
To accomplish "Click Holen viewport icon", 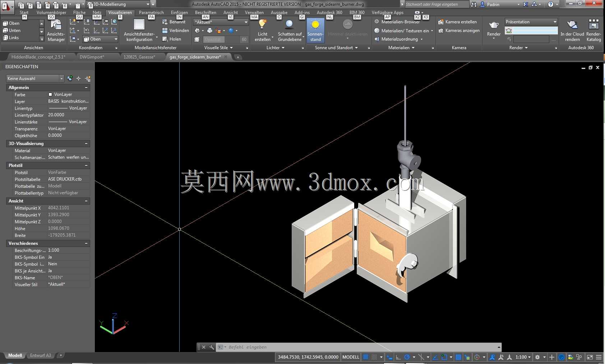I will [165, 39].
